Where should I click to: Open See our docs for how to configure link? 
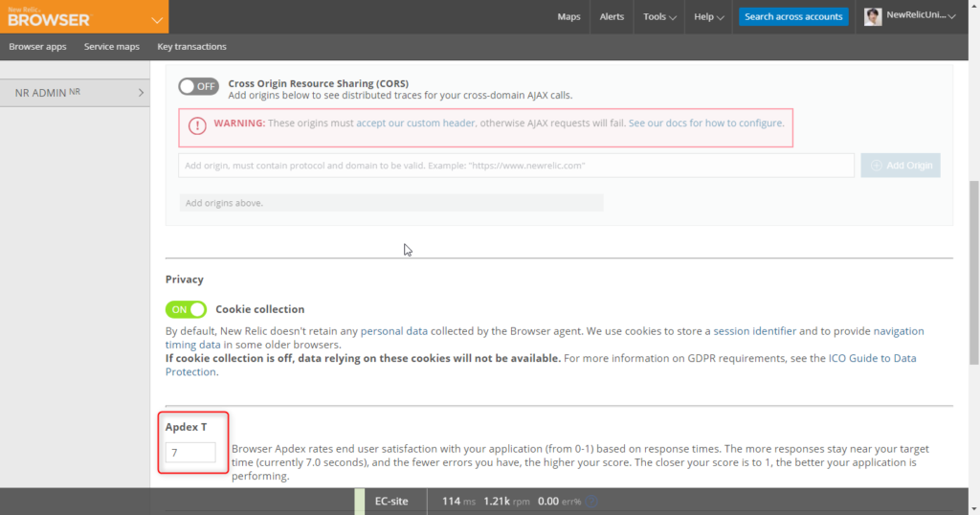click(705, 123)
